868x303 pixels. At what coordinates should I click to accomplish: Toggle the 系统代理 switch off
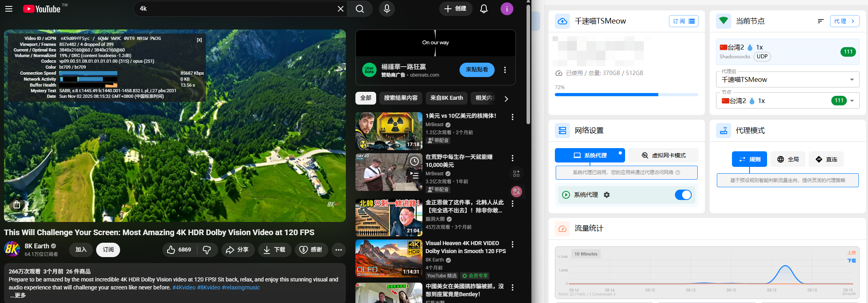(x=683, y=195)
